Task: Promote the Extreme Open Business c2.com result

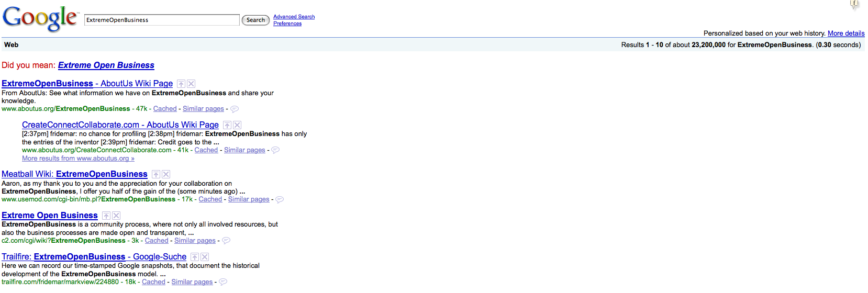Action: [x=106, y=216]
